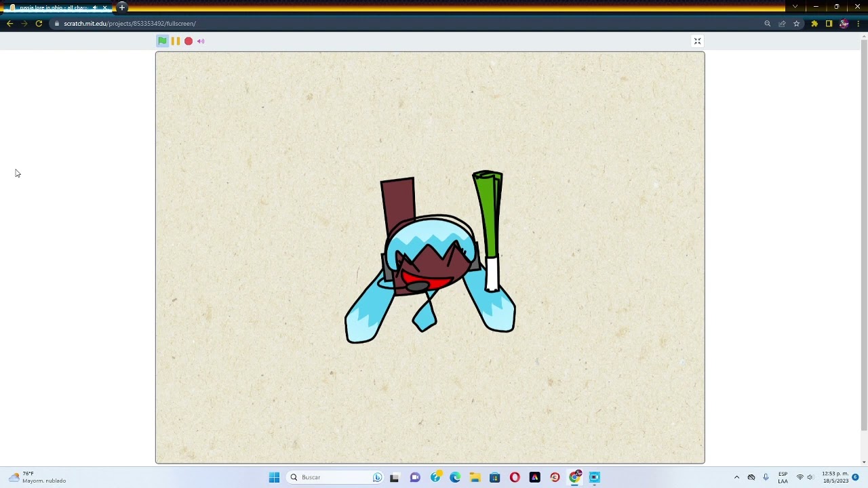Viewport: 868px width, 488px height.
Task: Open Get Help app on taskbar
Action: [435, 477]
